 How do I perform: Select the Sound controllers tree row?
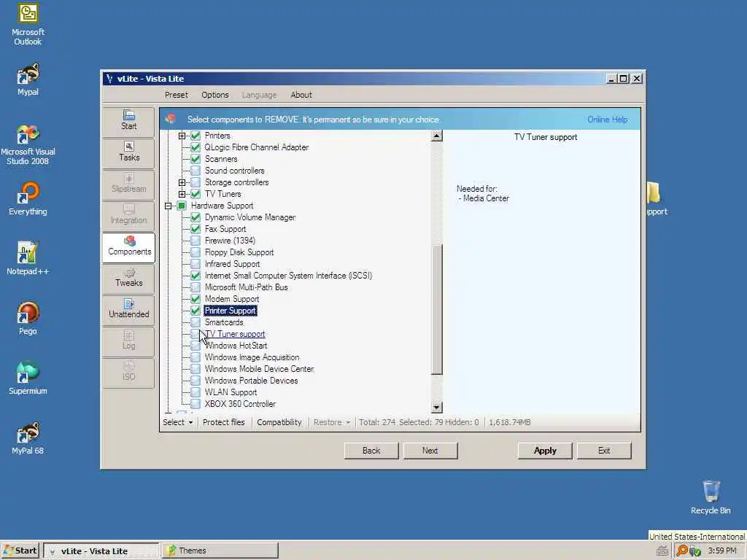234,171
